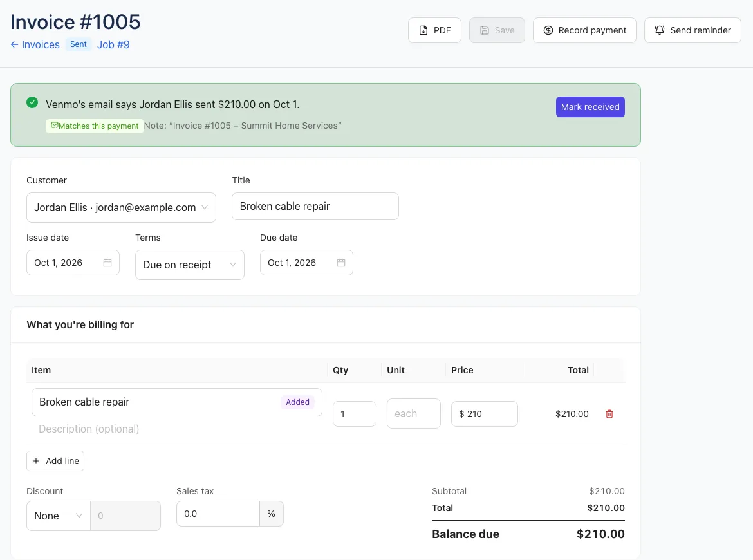Edit the line item name Broken cable repair
The height and width of the screenshot is (560, 753).
(177, 402)
